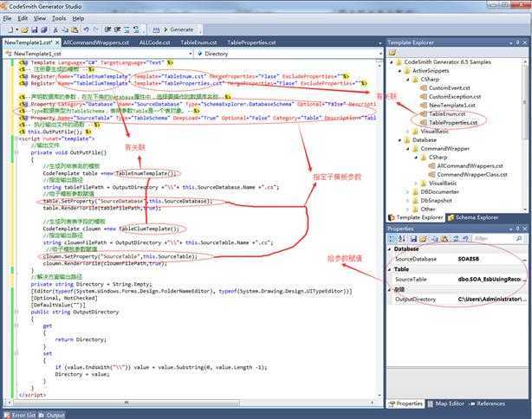Open the Error List panel
Image resolution: width=532 pixels, height=419 pixels.
point(20,415)
